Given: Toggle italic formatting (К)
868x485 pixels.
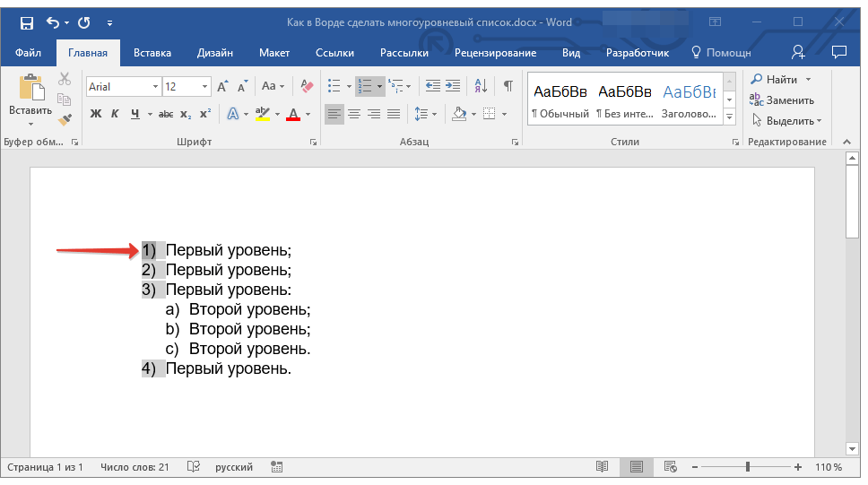Looking at the screenshot, I should (x=115, y=114).
